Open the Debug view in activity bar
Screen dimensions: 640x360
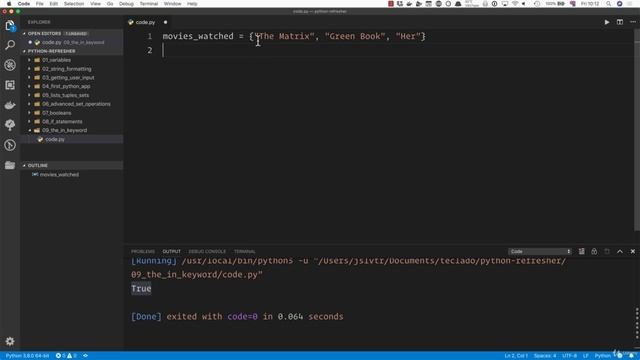pyautogui.click(x=10, y=65)
